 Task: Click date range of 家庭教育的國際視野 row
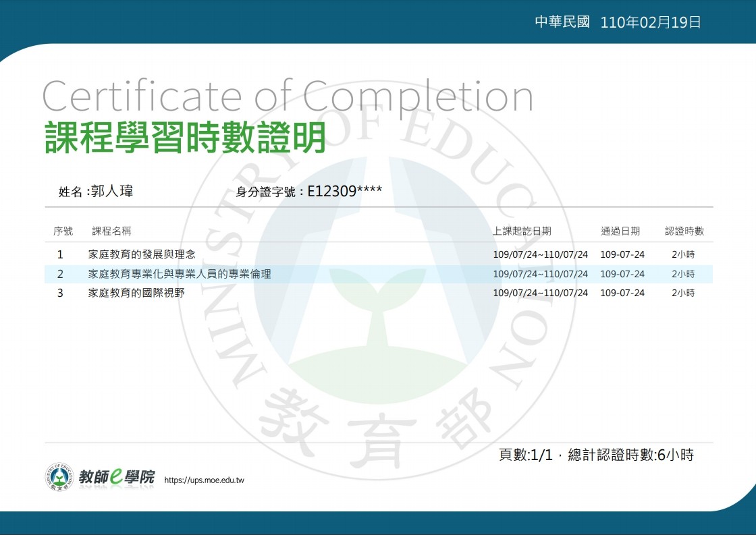540,293
